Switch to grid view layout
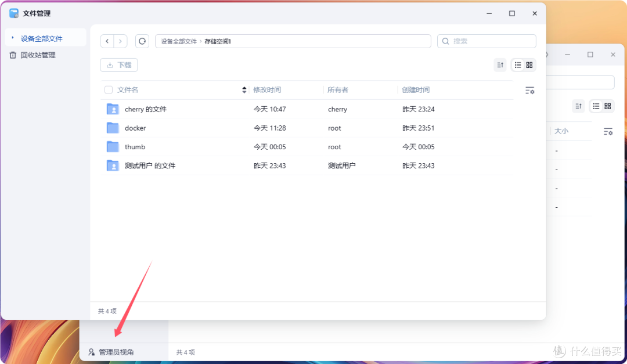This screenshot has width=627, height=364. [528, 65]
